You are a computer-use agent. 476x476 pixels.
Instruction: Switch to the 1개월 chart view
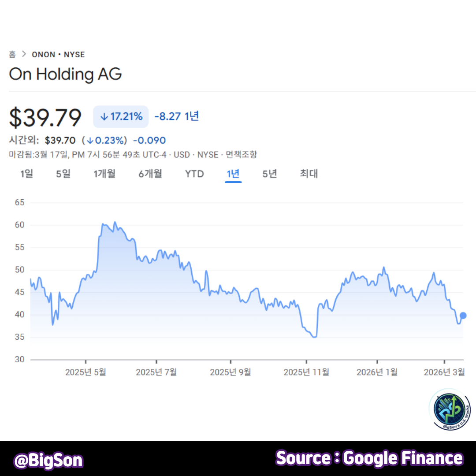coord(104,174)
